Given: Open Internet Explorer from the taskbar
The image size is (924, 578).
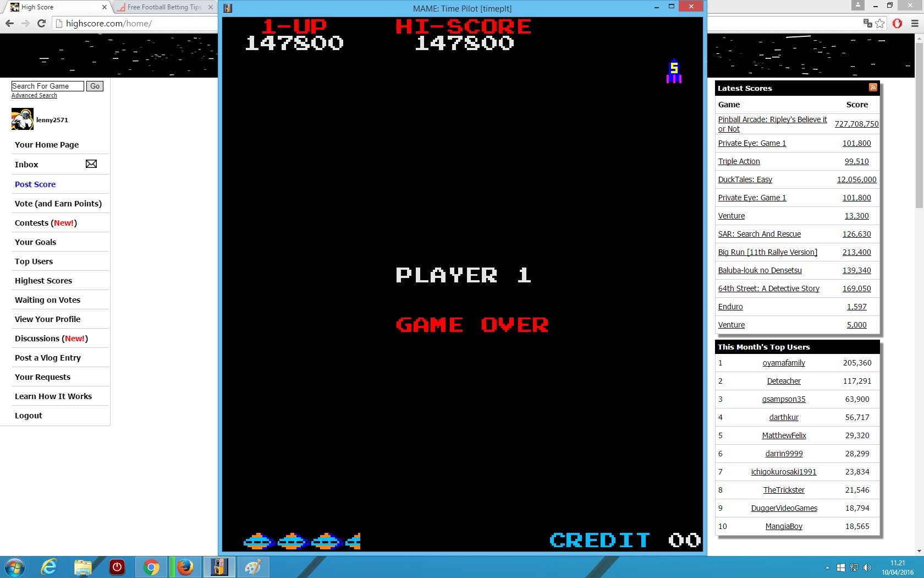Looking at the screenshot, I should [49, 566].
